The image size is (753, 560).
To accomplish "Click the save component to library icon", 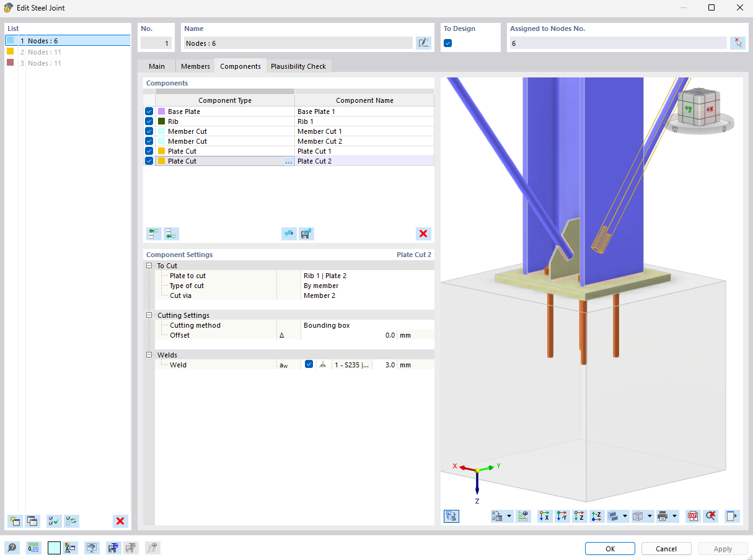I will 306,234.
